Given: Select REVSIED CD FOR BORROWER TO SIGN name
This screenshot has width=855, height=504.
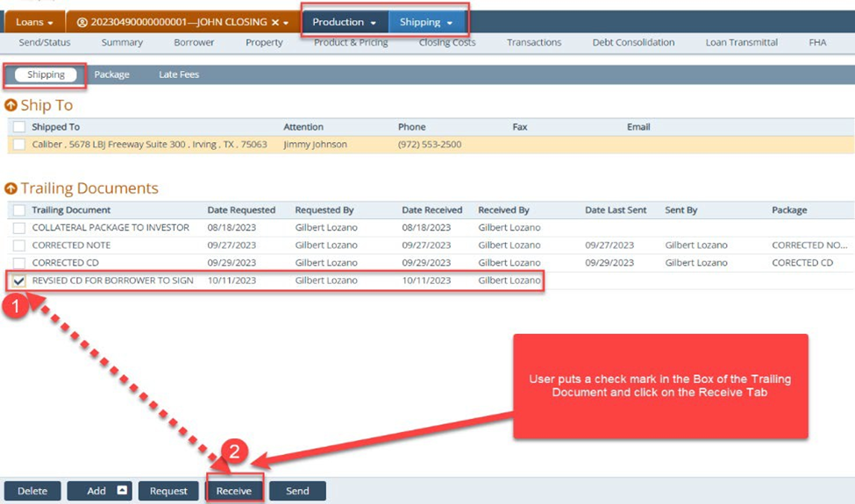Looking at the screenshot, I should (113, 280).
